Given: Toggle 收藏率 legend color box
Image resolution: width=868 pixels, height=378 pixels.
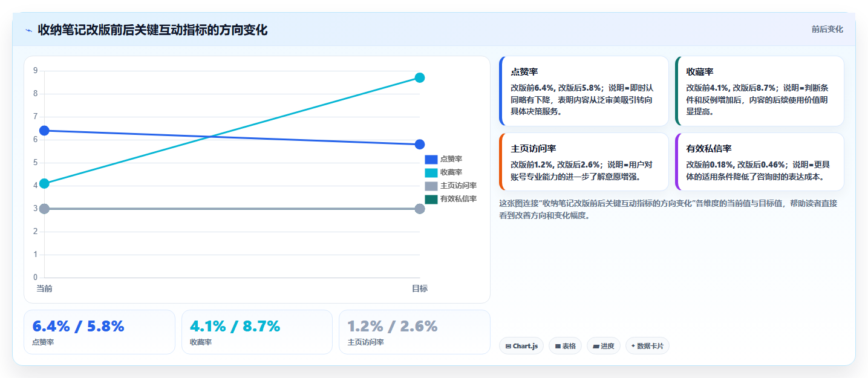Looking at the screenshot, I should pyautogui.click(x=431, y=172).
